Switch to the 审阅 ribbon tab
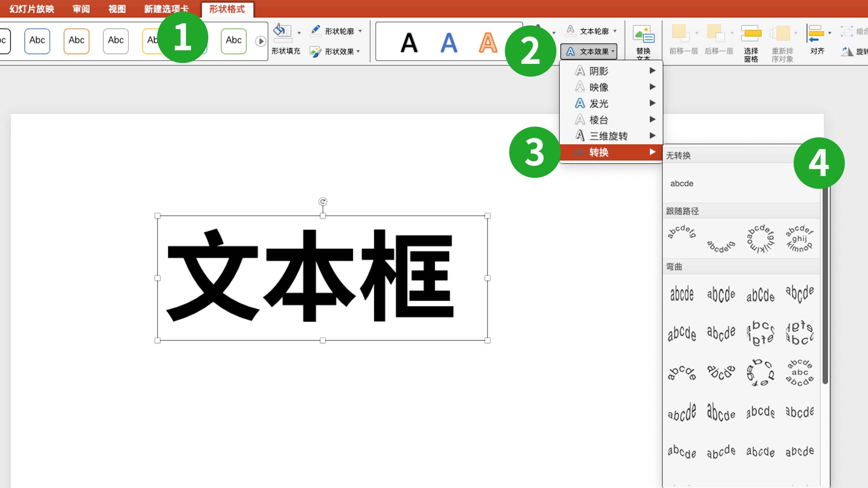The image size is (868, 488). pyautogui.click(x=81, y=9)
